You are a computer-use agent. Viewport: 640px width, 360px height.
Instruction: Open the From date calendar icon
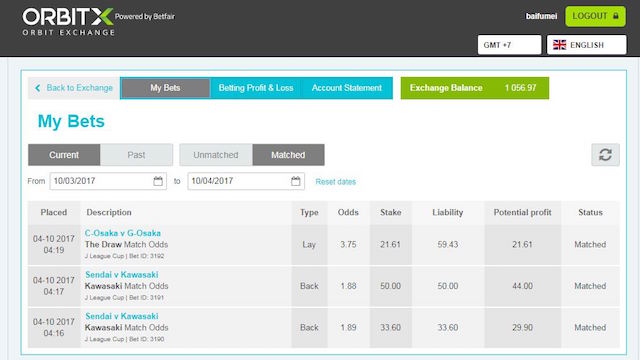click(158, 181)
